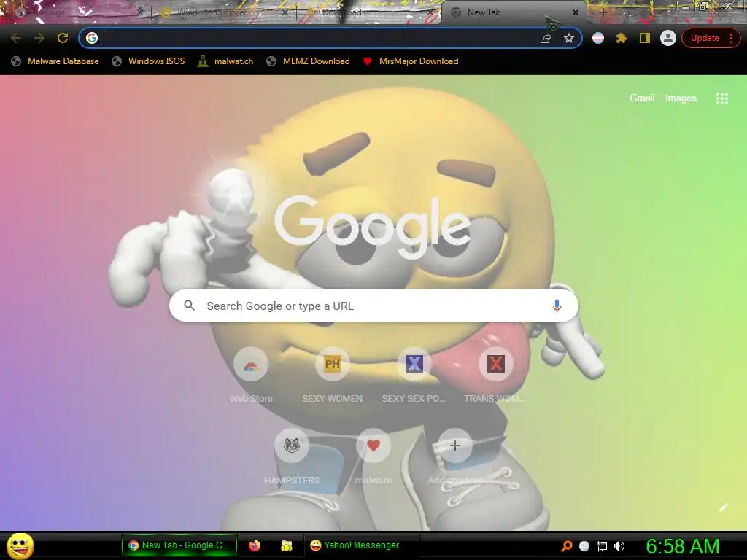This screenshot has height=560, width=747.
Task: Open the malware heart shortcut
Action: pyautogui.click(x=373, y=458)
